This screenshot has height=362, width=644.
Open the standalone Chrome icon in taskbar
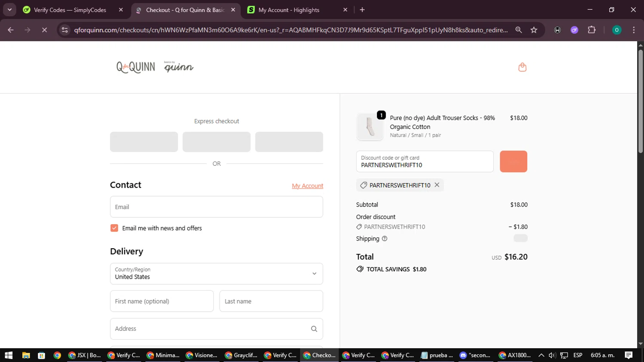pos(57,355)
